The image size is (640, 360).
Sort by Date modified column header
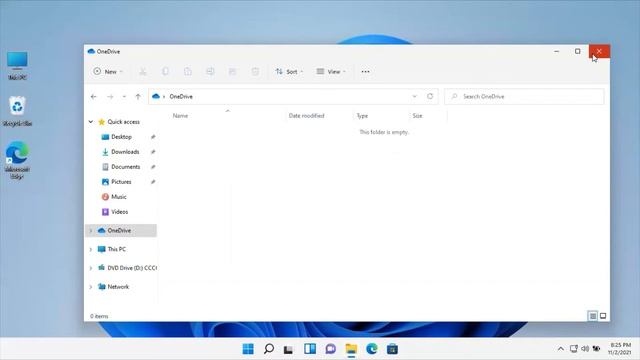coord(307,116)
